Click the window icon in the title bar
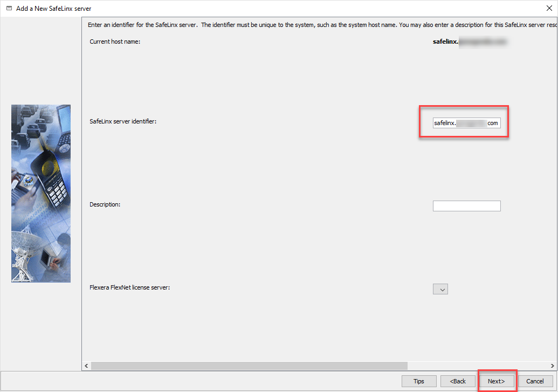The height and width of the screenshot is (392, 558). [9, 9]
